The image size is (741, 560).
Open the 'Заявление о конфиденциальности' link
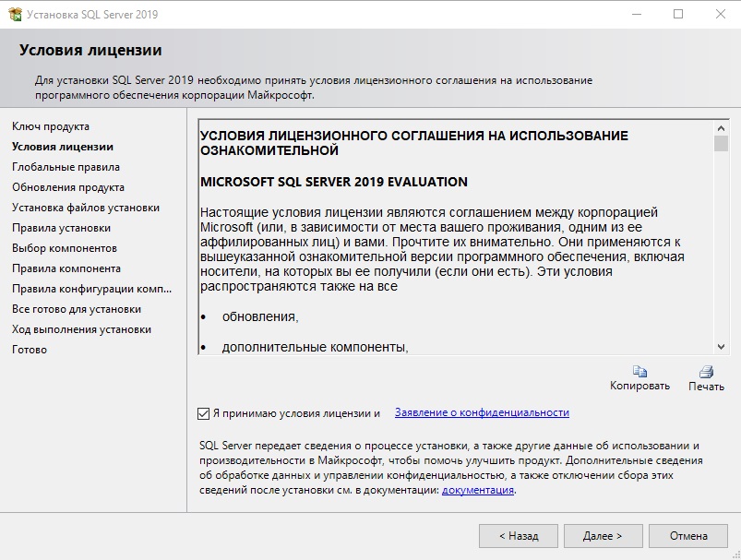(x=482, y=412)
